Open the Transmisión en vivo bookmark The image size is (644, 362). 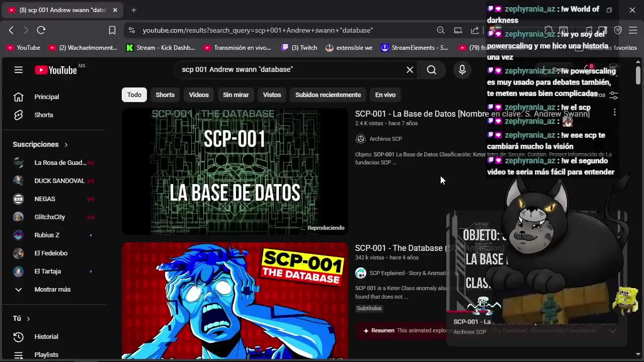237,48
